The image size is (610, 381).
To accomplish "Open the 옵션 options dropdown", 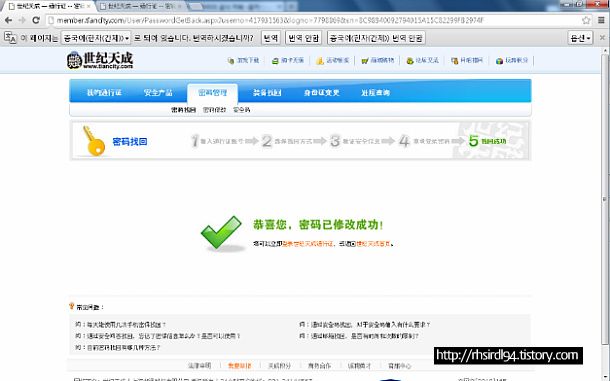I will click(580, 38).
